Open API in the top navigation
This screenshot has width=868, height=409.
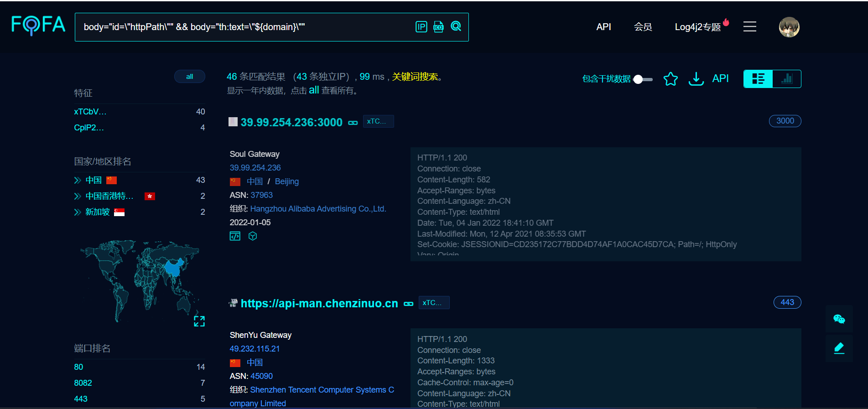pyautogui.click(x=603, y=27)
